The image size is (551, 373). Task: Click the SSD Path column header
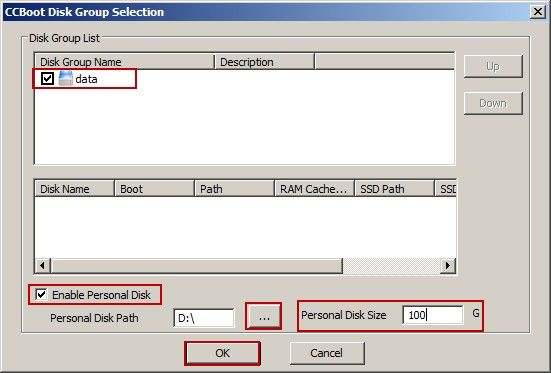pos(394,189)
